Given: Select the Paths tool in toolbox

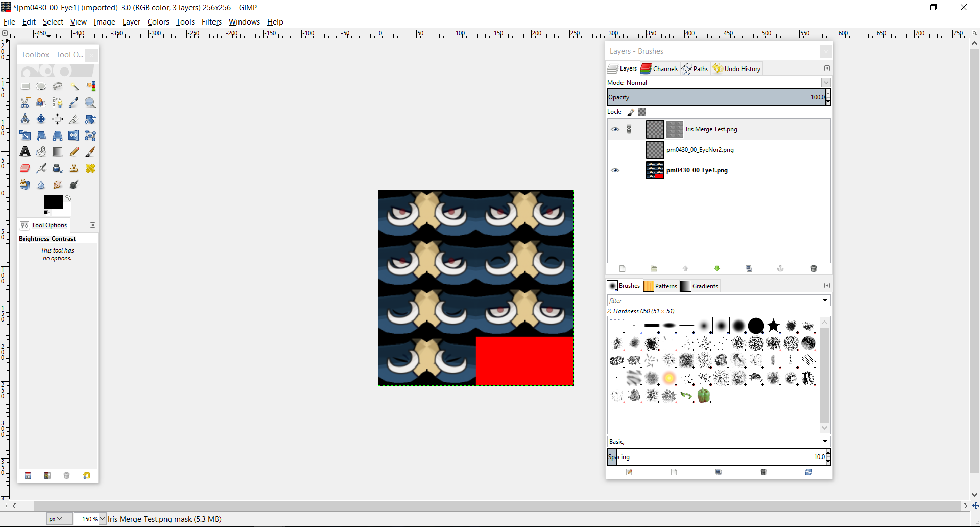Looking at the screenshot, I should (58, 103).
